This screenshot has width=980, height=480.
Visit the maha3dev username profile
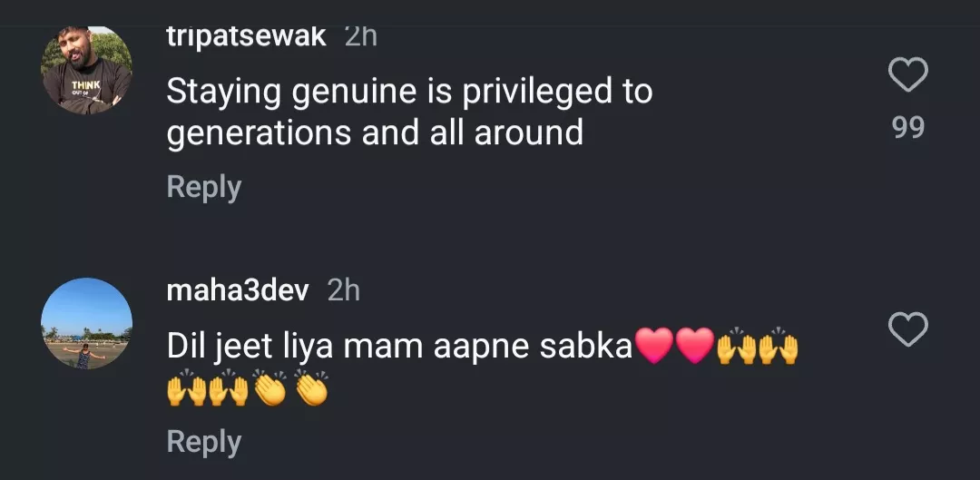pos(238,290)
